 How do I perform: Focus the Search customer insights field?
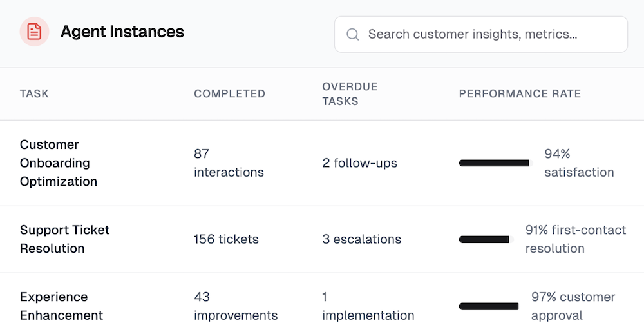[x=481, y=34]
